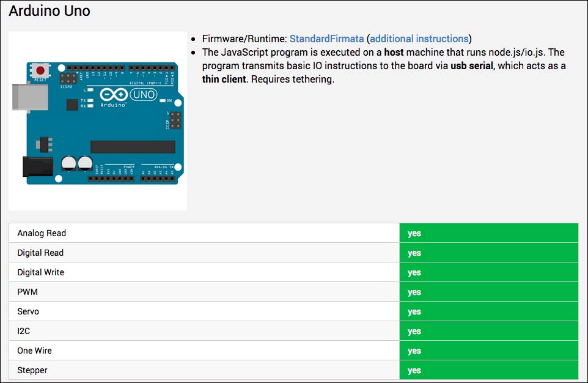Select the I2C row label
Screen dimensions: 588x383
[24, 331]
